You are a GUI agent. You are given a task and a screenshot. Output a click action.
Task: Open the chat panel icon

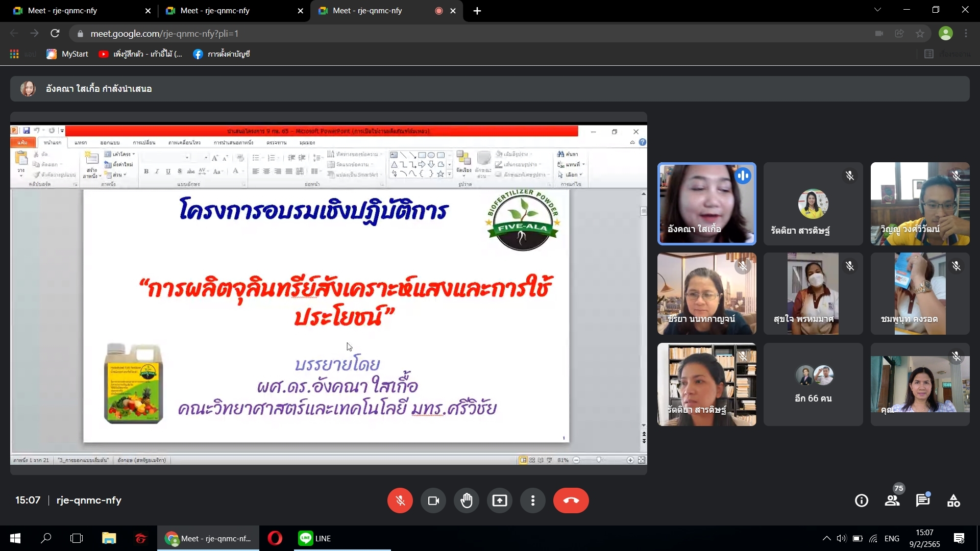[x=922, y=500]
